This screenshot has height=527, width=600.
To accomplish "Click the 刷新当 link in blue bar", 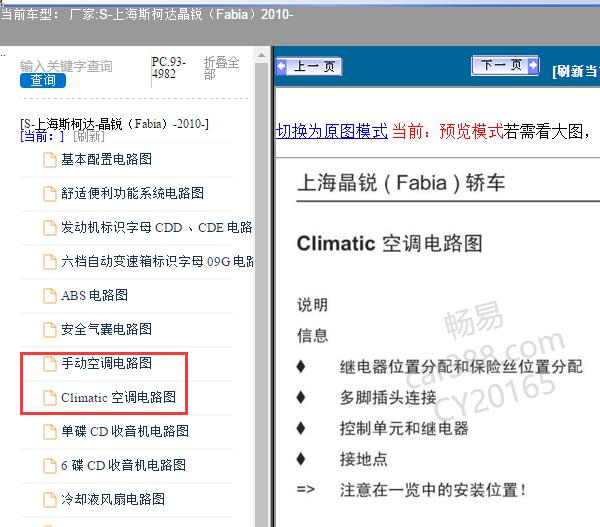I will [576, 71].
